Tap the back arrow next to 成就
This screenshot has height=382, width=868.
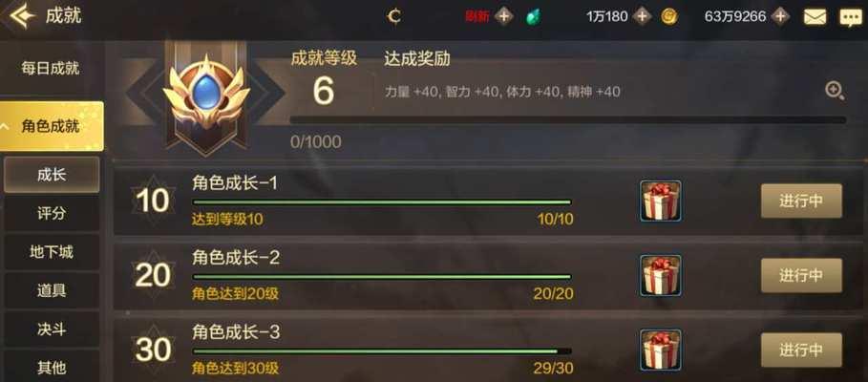click(22, 16)
